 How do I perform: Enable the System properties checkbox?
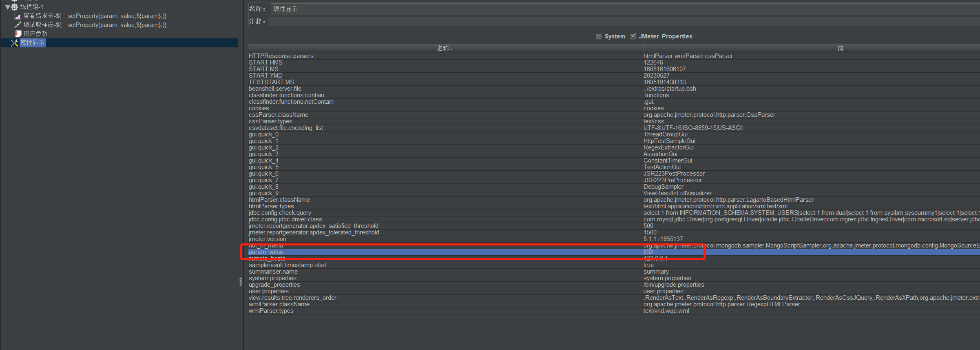tap(599, 36)
